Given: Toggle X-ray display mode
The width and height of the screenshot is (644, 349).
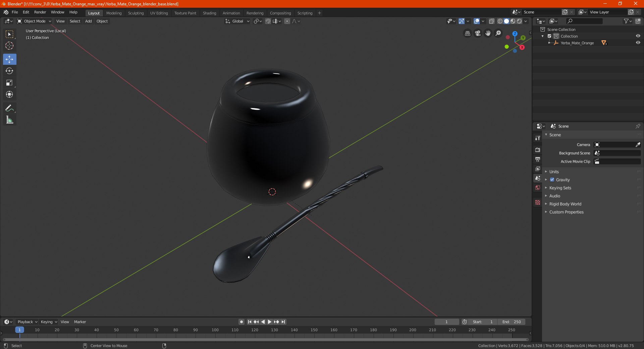Looking at the screenshot, I should [492, 21].
